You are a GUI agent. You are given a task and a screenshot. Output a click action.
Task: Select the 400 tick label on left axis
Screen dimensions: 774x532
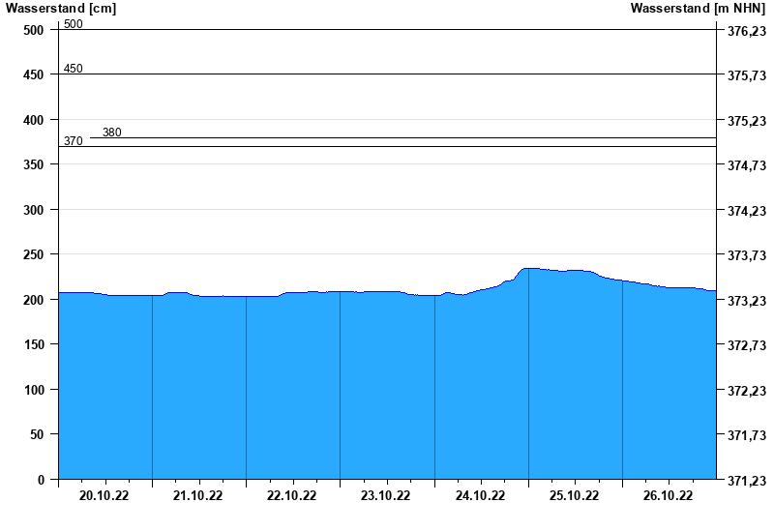pos(34,120)
